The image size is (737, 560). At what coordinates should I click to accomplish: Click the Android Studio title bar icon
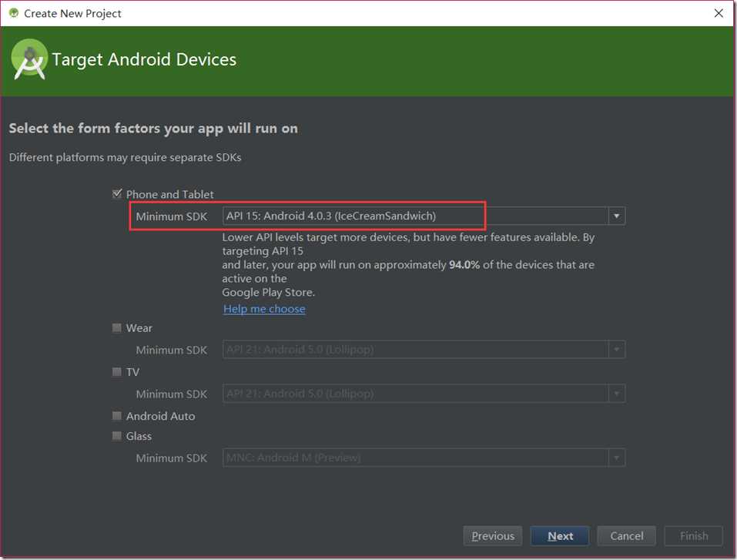point(13,13)
